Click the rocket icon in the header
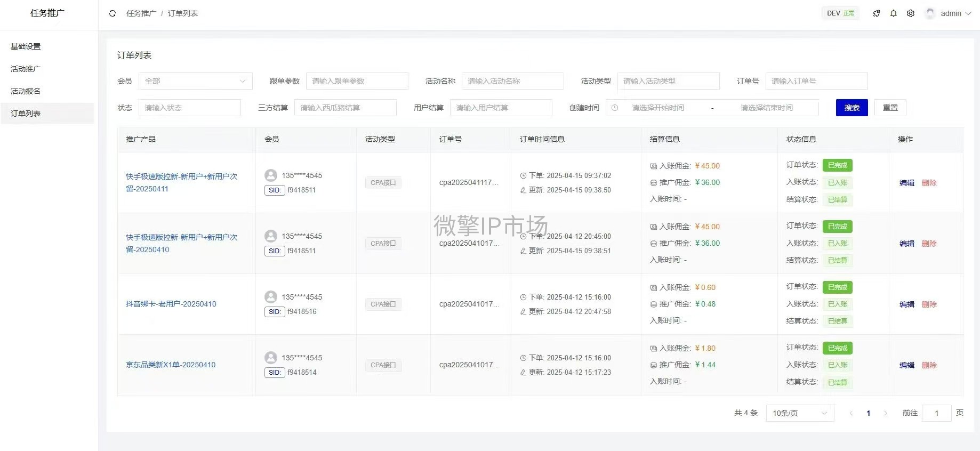Viewport: 980px width, 451px height. click(877, 13)
